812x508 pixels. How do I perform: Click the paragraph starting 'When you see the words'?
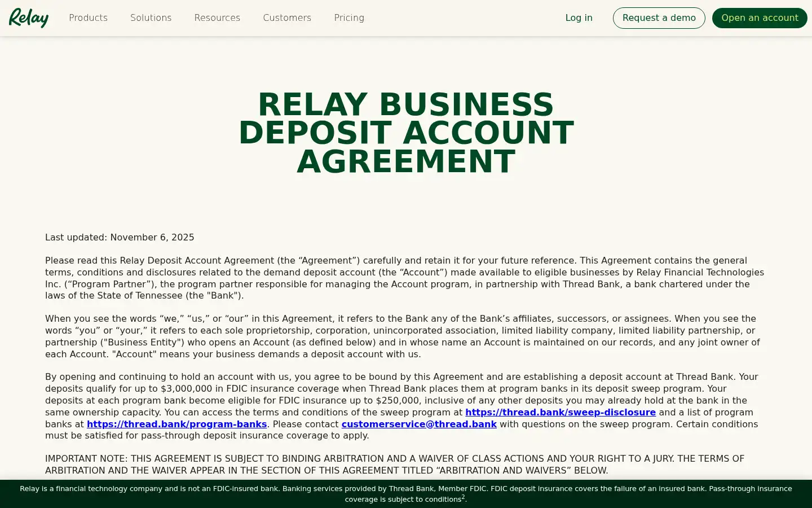coord(403,336)
